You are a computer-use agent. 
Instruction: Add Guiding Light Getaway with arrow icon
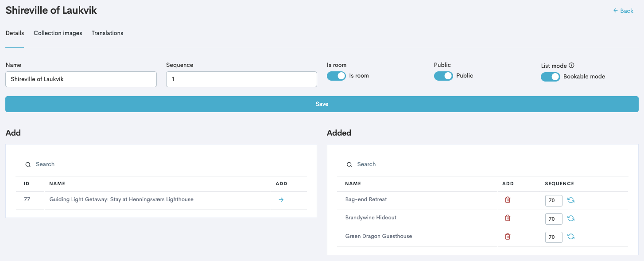click(281, 200)
